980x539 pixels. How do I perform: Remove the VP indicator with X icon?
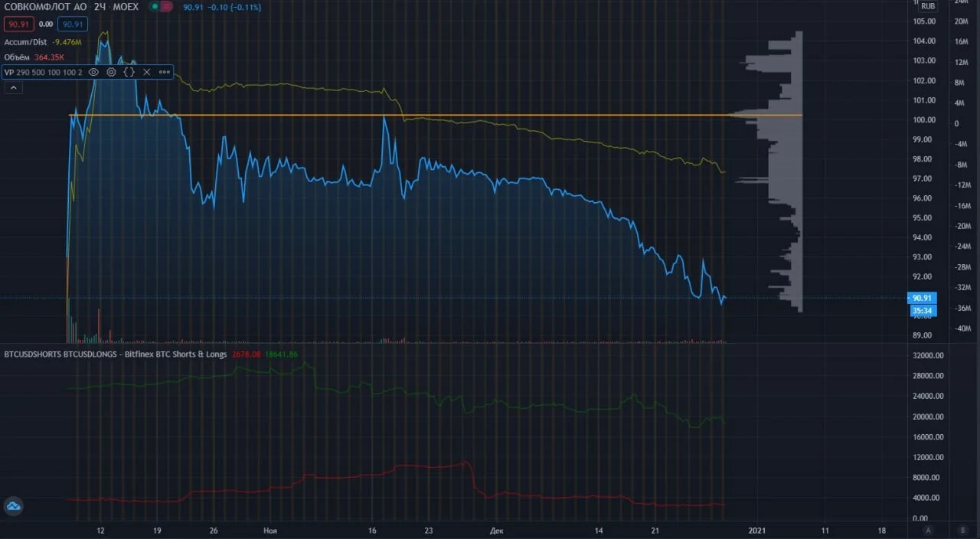tap(147, 72)
